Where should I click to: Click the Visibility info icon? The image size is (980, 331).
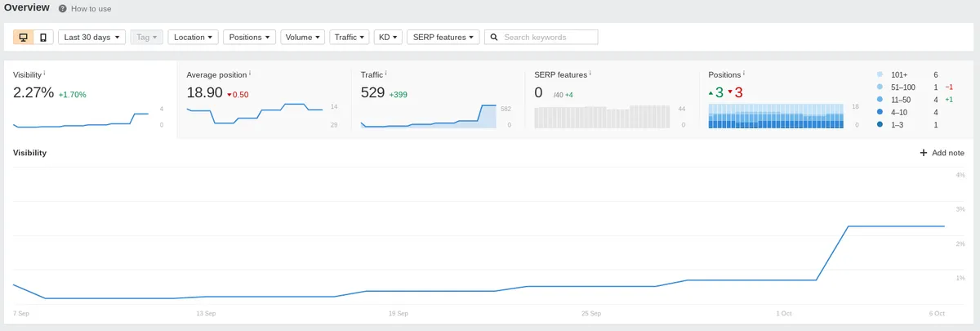click(44, 73)
